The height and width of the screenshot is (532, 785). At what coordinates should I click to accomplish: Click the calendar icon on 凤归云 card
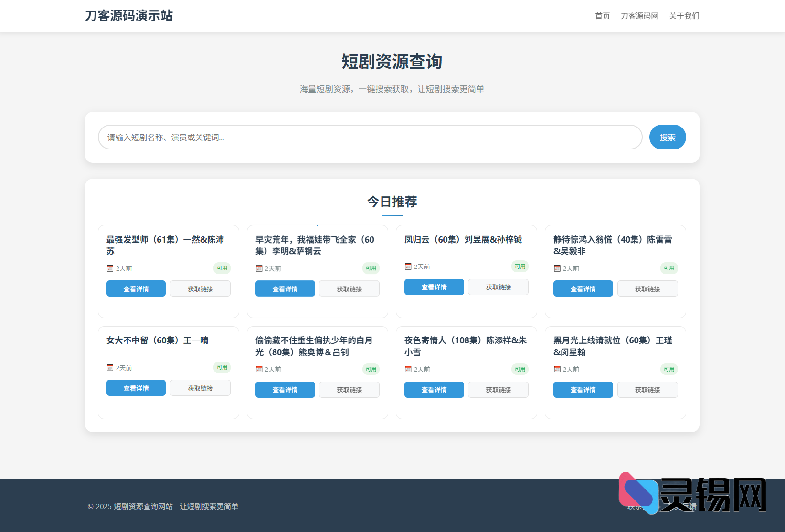click(x=408, y=266)
